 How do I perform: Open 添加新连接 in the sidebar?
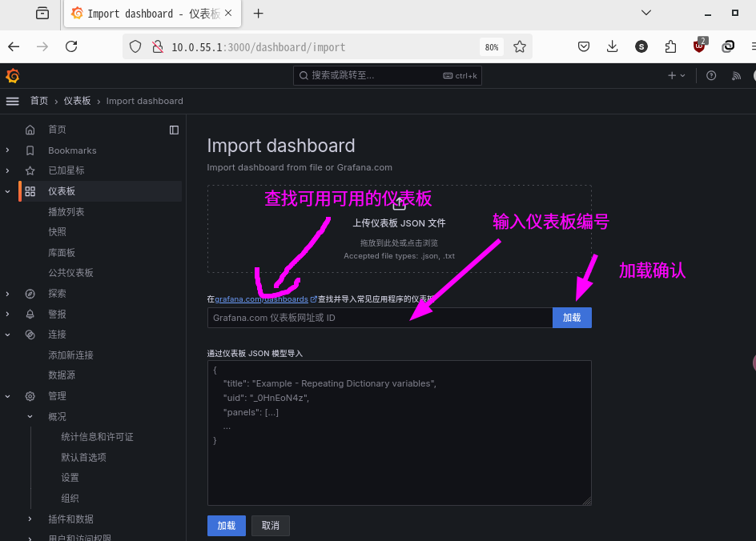pyautogui.click(x=70, y=355)
